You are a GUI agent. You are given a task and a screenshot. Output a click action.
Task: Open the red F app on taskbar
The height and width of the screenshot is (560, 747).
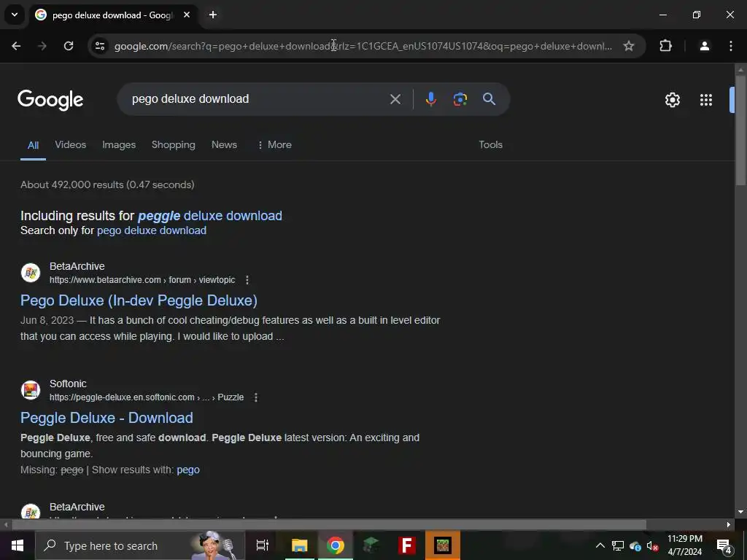[x=407, y=545]
